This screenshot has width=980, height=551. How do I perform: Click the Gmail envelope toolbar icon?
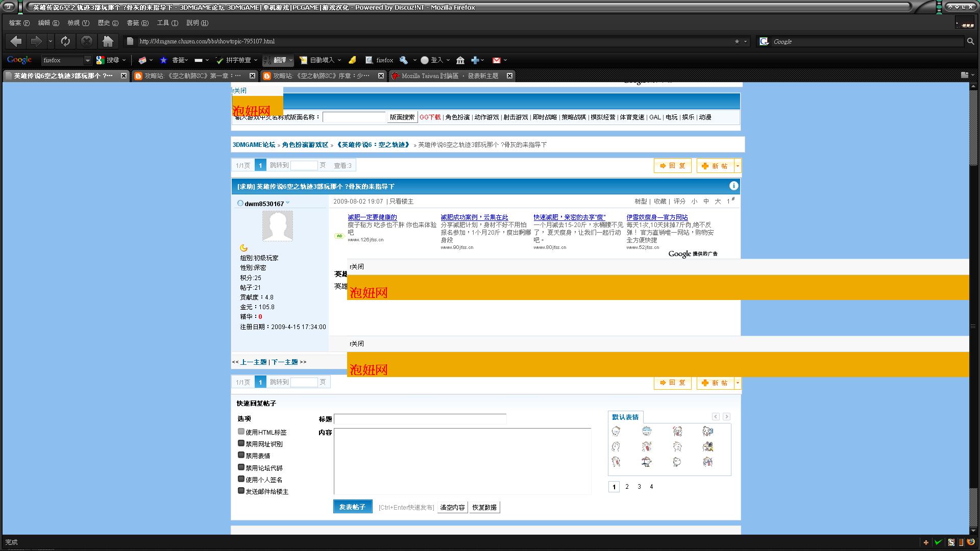tap(496, 60)
